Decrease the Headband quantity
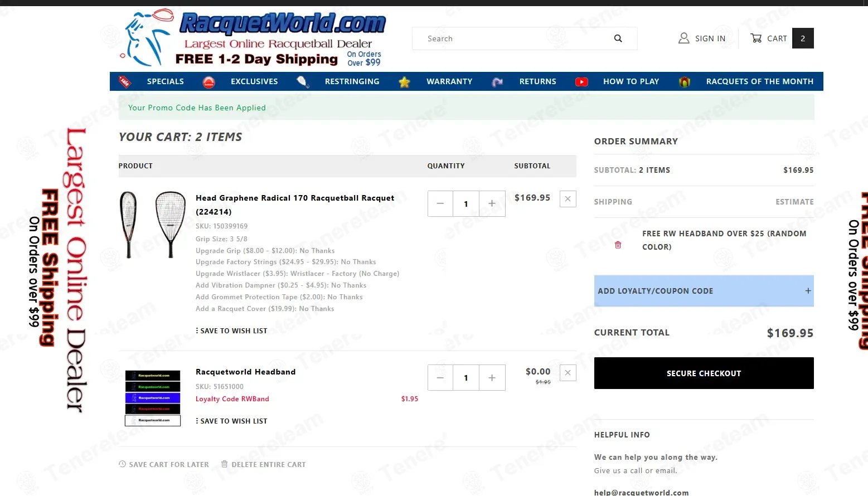The height and width of the screenshot is (496, 868). 440,378
